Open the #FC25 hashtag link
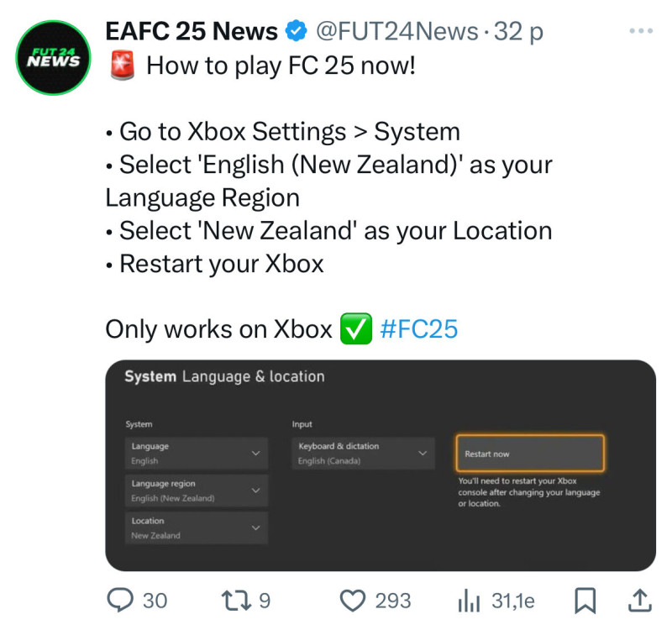 pyautogui.click(x=418, y=329)
